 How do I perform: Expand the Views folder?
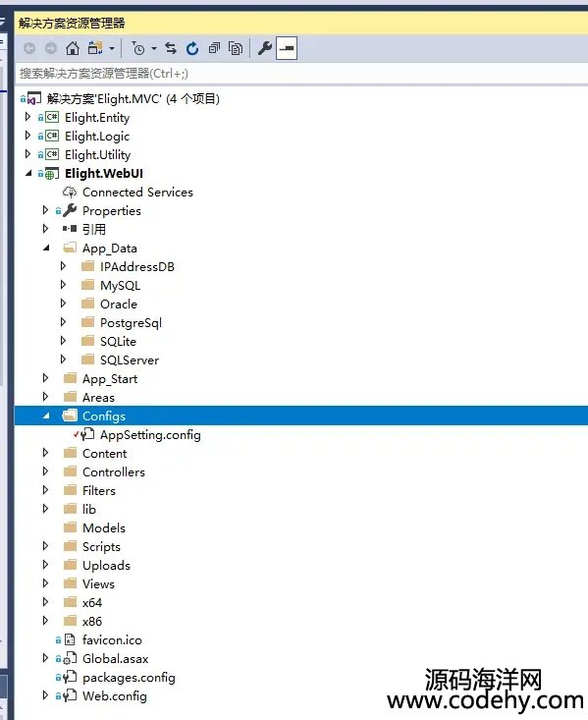pyautogui.click(x=45, y=583)
